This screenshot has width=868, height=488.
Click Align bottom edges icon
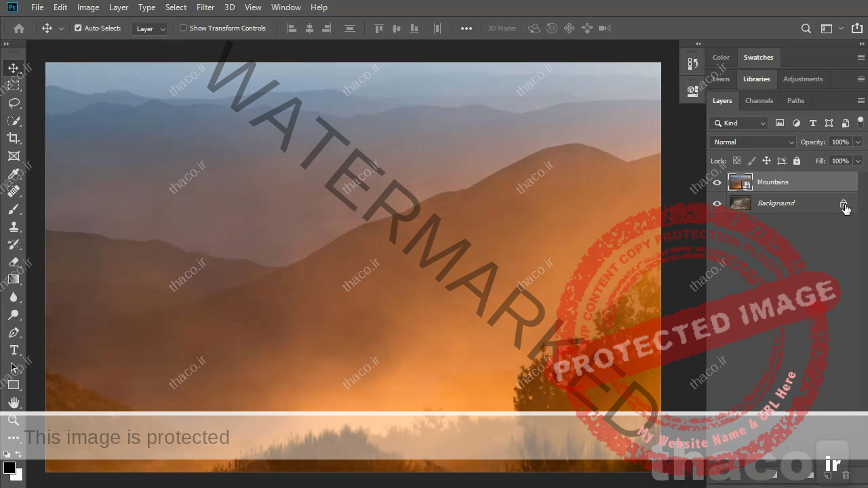(x=413, y=28)
